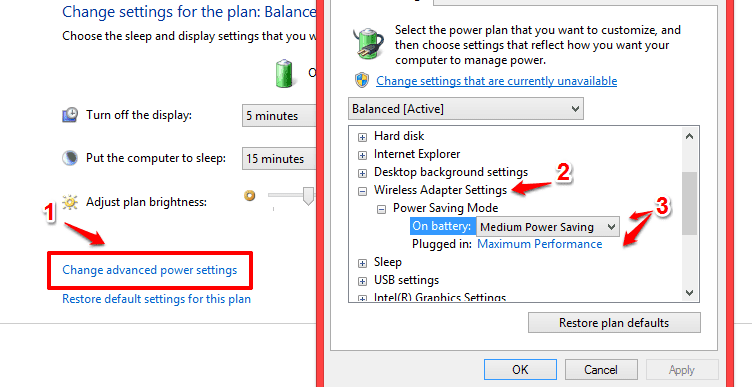Click the sleep moon icon
The image size is (752, 387).
[x=70, y=158]
